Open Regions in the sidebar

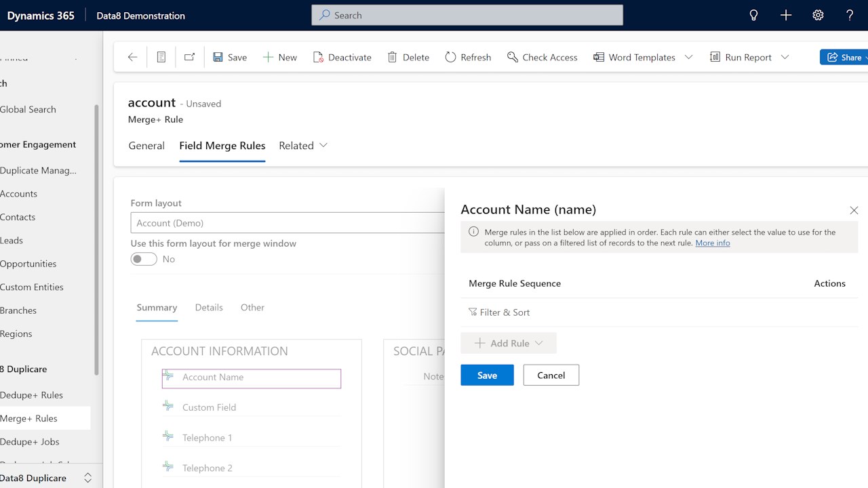pyautogui.click(x=16, y=333)
